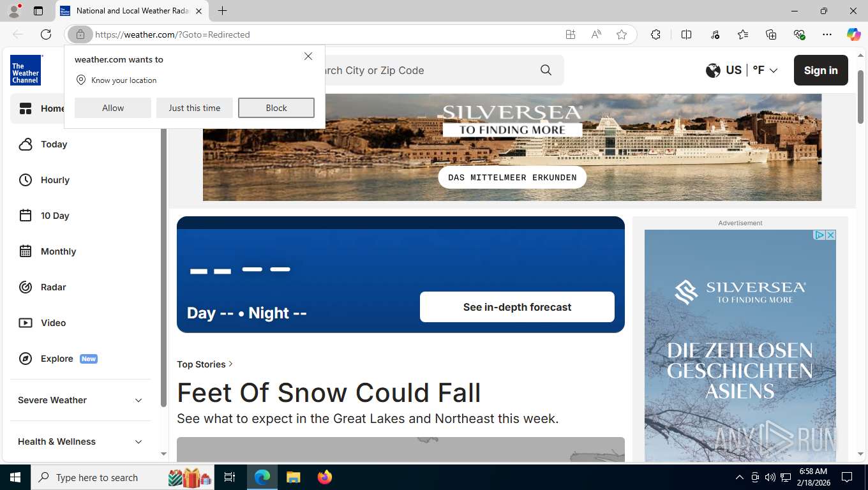This screenshot has height=490, width=868.
Task: Click the globe region icon
Action: (713, 70)
